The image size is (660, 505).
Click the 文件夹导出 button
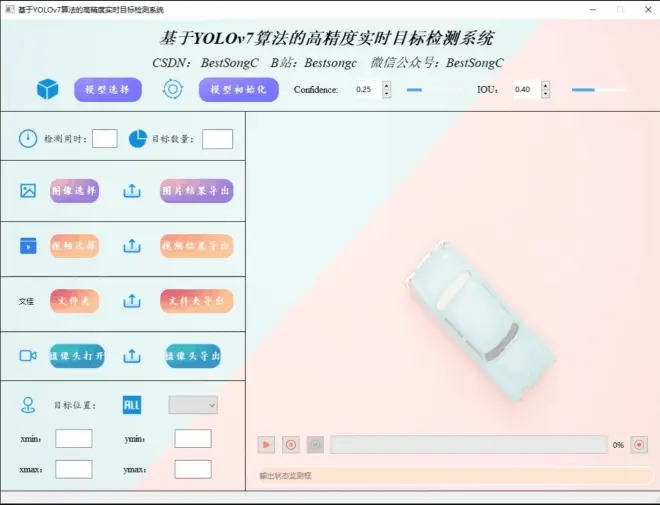(197, 301)
